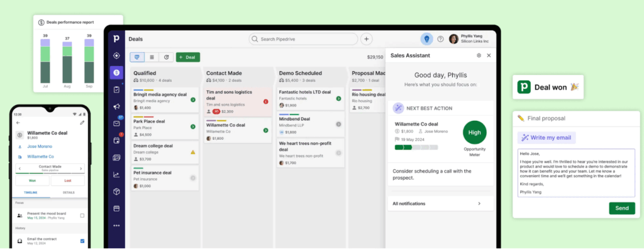Open the Projects clipboard icon in sidebar
Screen dimensions: 644x250
[116, 89]
